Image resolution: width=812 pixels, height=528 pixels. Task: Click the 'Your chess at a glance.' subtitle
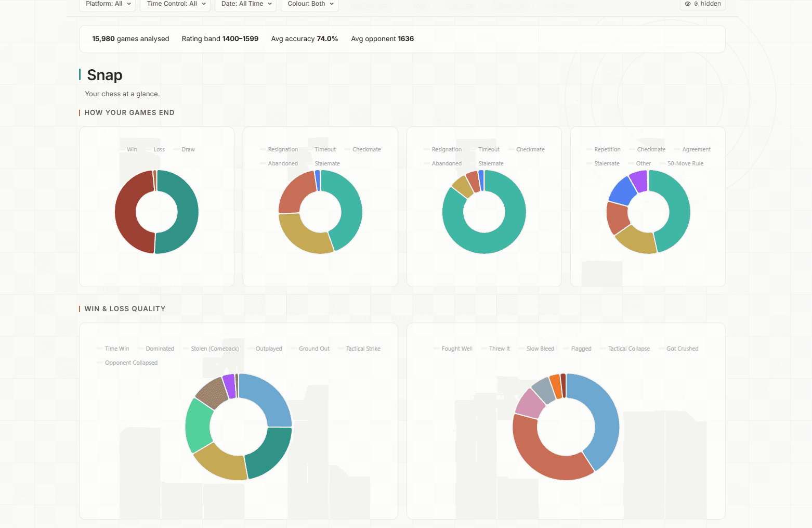[x=122, y=94]
